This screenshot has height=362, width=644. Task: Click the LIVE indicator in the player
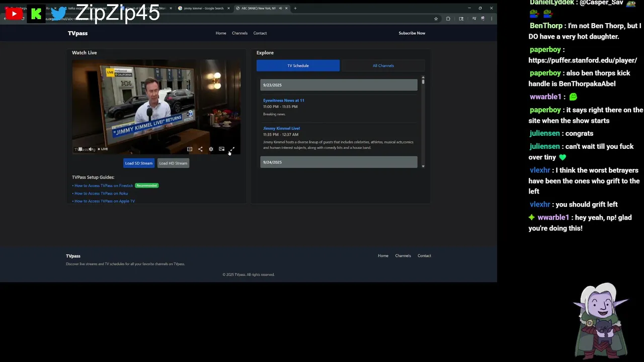click(103, 149)
